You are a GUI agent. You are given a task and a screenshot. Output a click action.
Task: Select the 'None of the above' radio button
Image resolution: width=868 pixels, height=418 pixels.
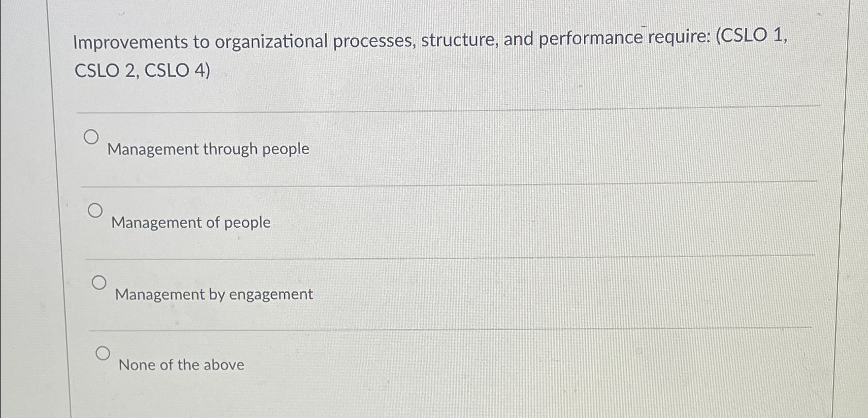click(103, 354)
